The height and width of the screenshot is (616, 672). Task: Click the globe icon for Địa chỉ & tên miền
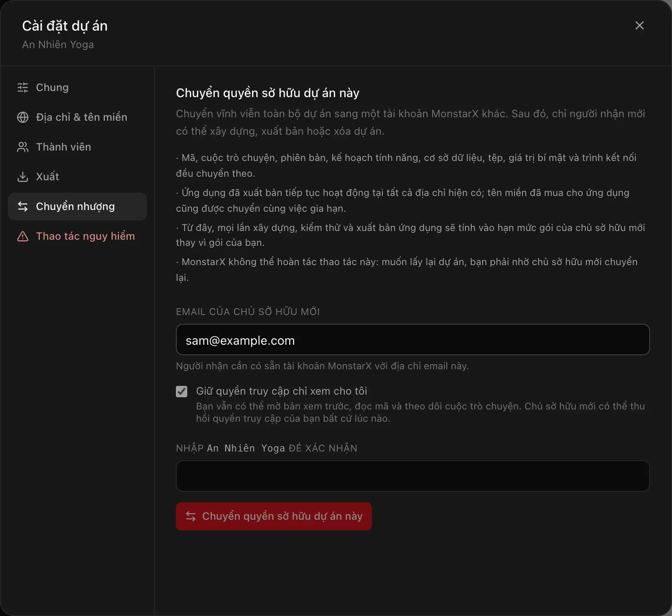pyautogui.click(x=23, y=117)
